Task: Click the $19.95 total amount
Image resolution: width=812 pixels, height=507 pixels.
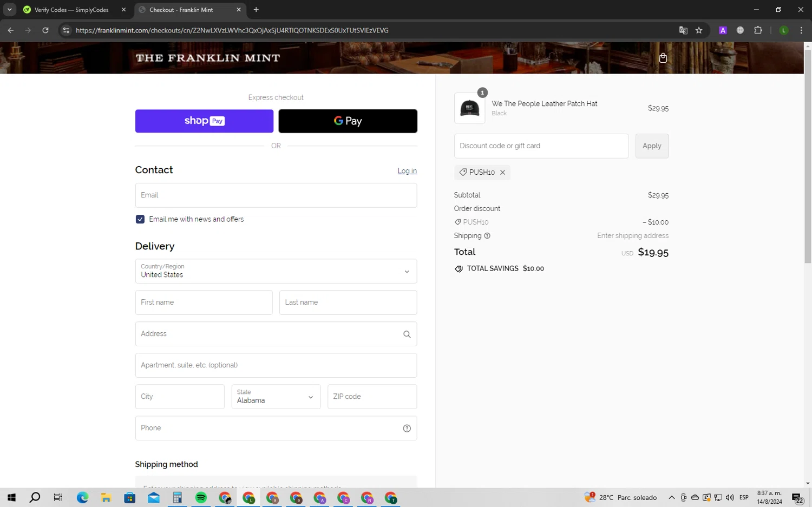Action: click(x=653, y=253)
